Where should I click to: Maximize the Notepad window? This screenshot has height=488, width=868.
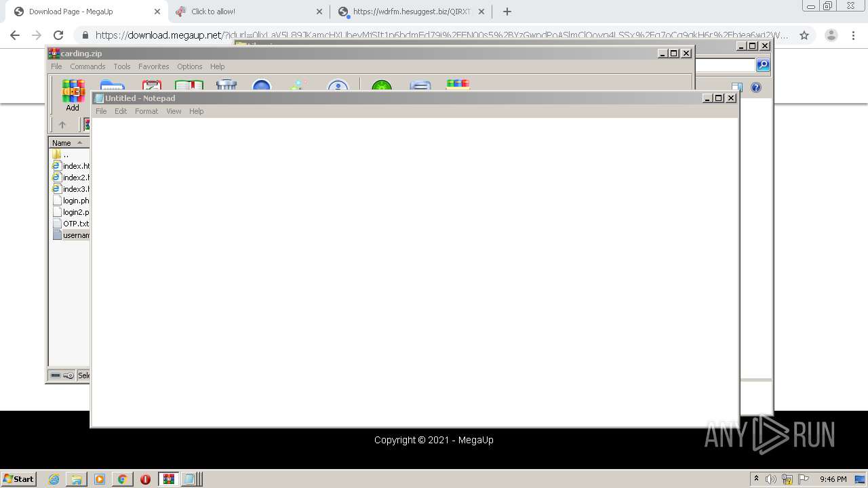[x=719, y=98]
